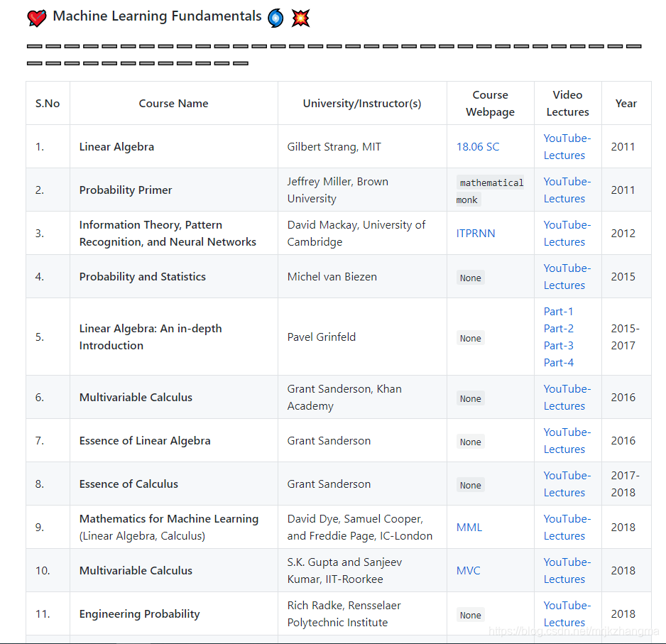The height and width of the screenshot is (644, 666).
Task: Click 'Linear Algebra' course name in row 1
Action: tap(117, 146)
